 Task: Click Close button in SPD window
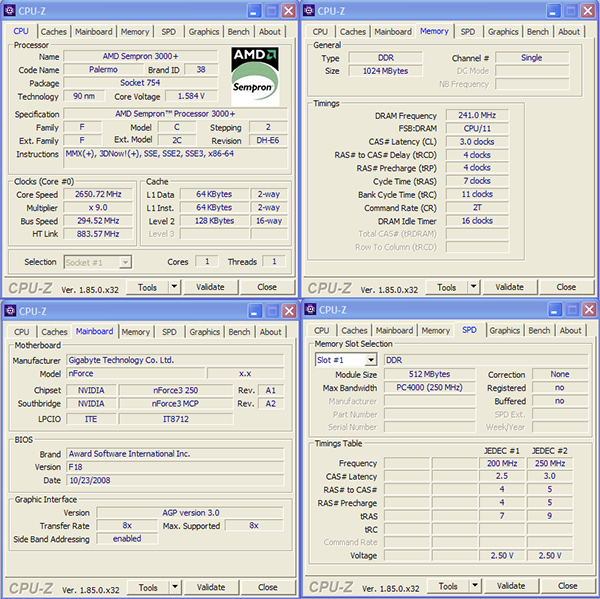(568, 586)
